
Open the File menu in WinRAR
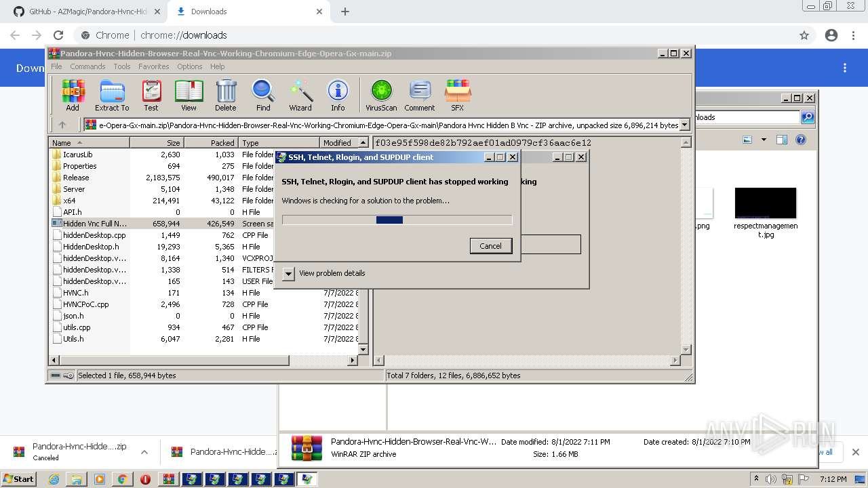pos(56,66)
